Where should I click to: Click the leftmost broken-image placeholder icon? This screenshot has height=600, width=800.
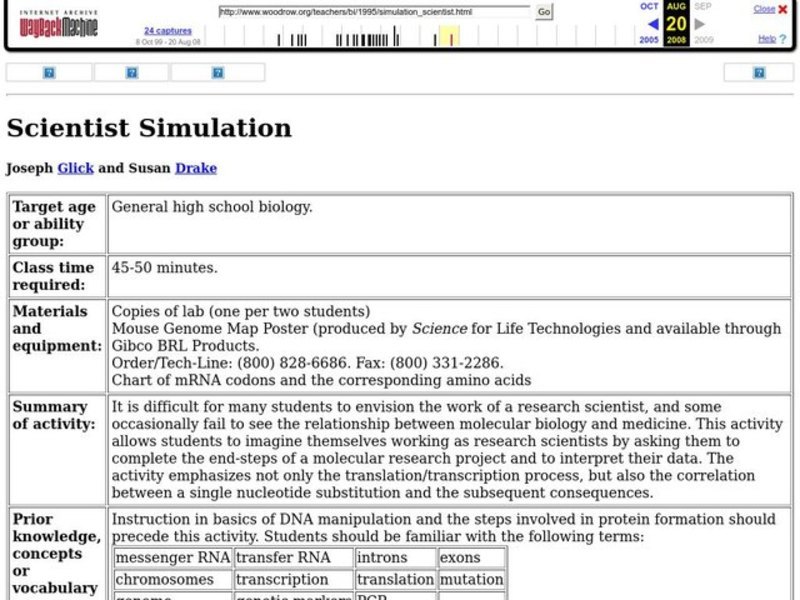point(47,72)
